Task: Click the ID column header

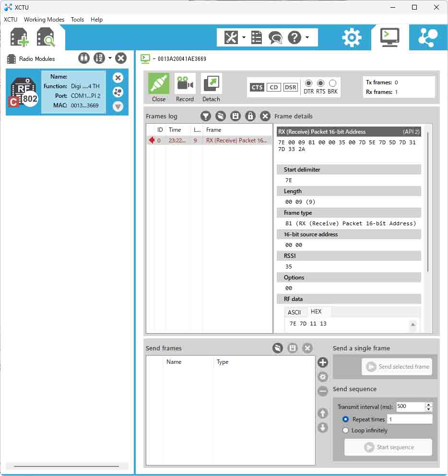Action: (160, 130)
